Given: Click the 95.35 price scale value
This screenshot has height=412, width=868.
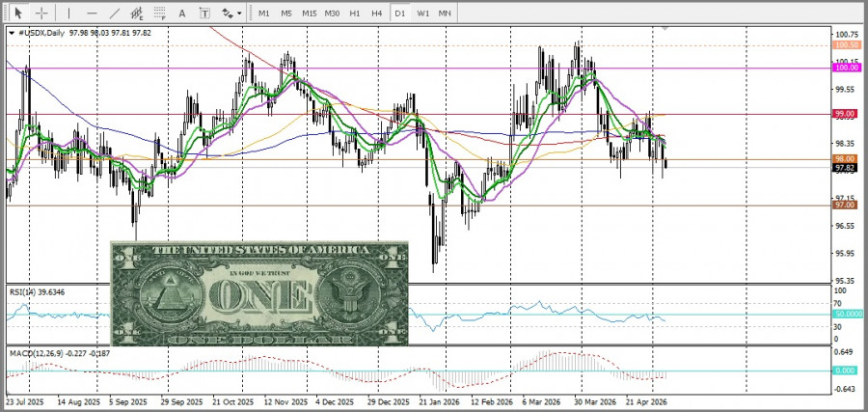Looking at the screenshot, I should point(844,280).
